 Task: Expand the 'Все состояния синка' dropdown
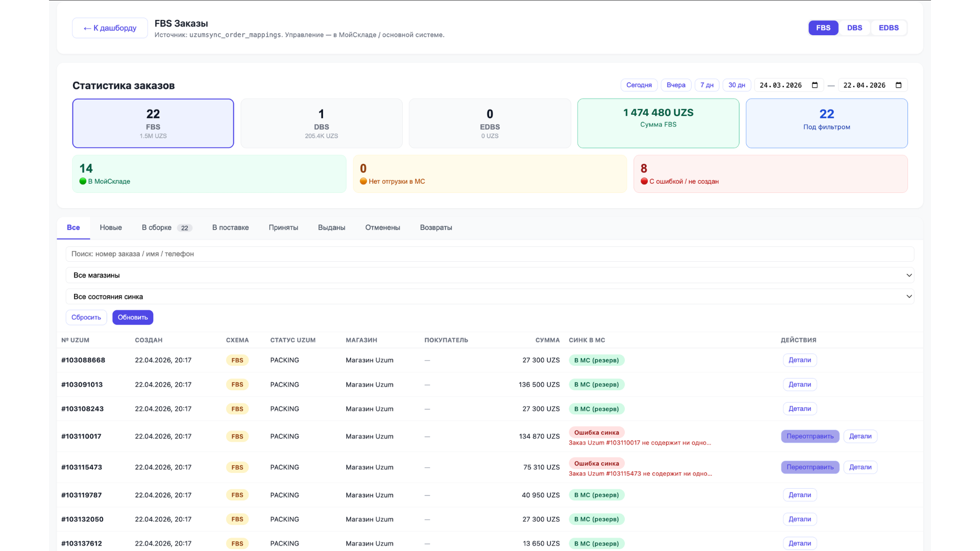click(489, 297)
